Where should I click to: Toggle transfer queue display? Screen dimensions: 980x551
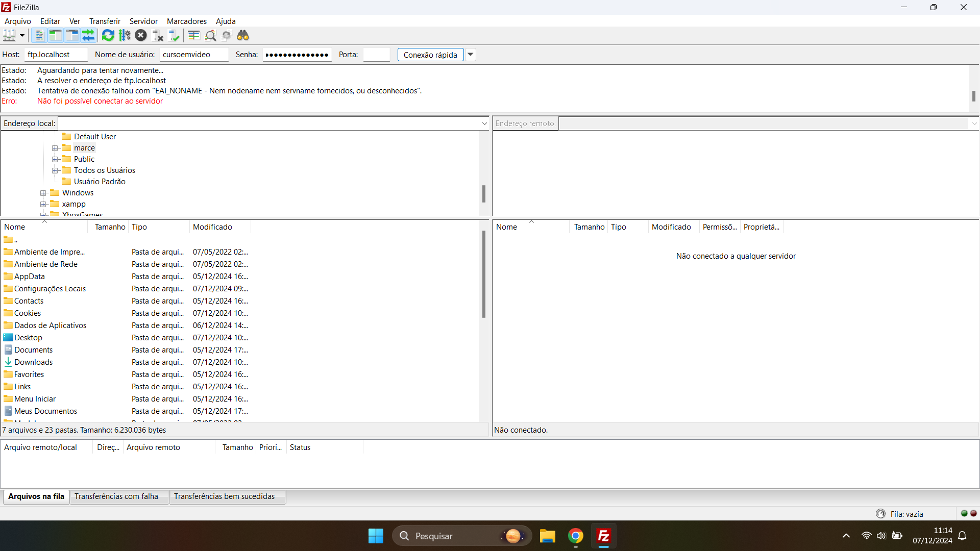tap(88, 36)
